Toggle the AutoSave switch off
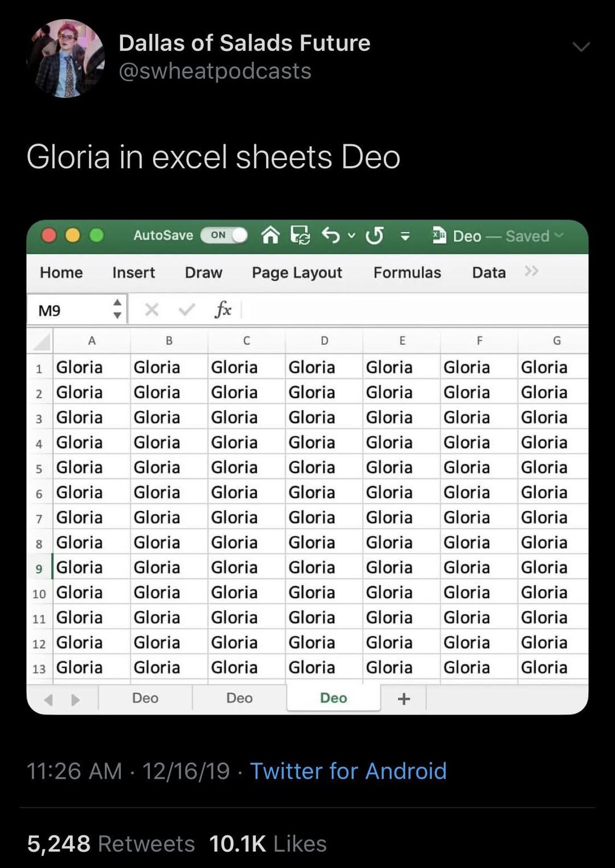The height and width of the screenshot is (868, 615). pyautogui.click(x=224, y=235)
